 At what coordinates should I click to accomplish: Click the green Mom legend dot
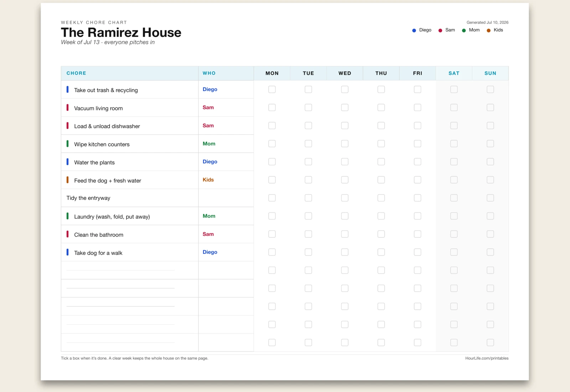(x=464, y=30)
